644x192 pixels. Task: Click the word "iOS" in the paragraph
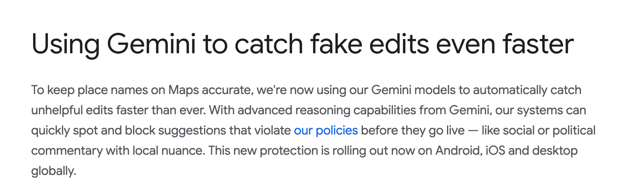[495, 151]
